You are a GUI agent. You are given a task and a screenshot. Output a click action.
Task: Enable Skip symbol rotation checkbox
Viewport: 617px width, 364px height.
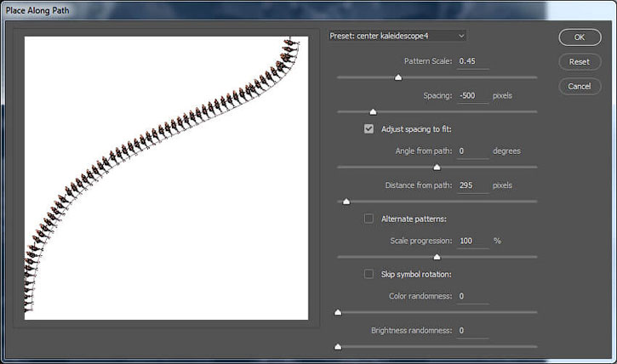368,274
